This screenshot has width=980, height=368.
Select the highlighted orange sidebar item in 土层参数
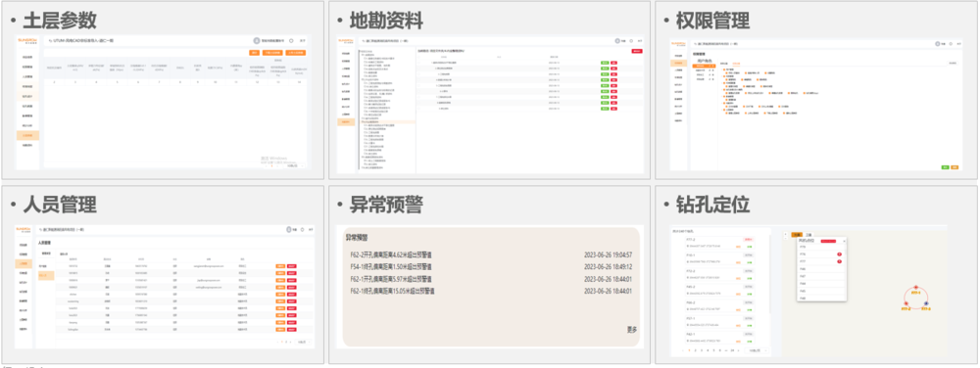point(27,135)
